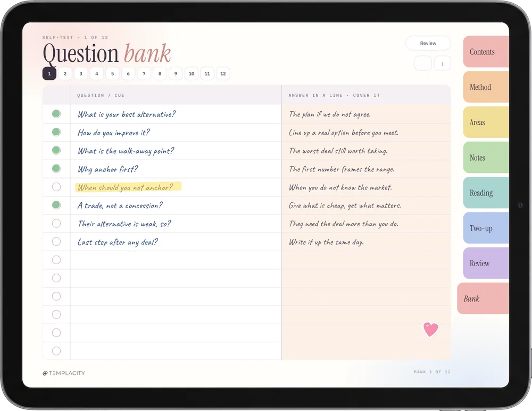Viewport: 532px width, 411px height.
Task: Open the Method side tab
Action: pyautogui.click(x=486, y=87)
